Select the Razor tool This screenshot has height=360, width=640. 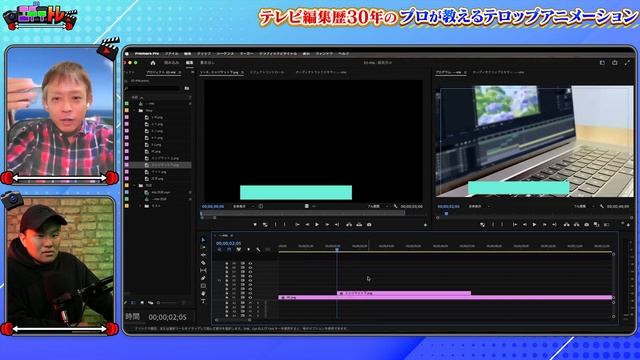click(203, 263)
